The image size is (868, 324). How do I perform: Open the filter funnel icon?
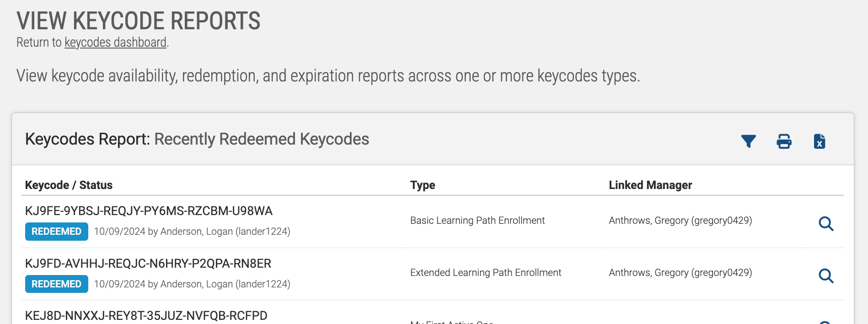(748, 141)
